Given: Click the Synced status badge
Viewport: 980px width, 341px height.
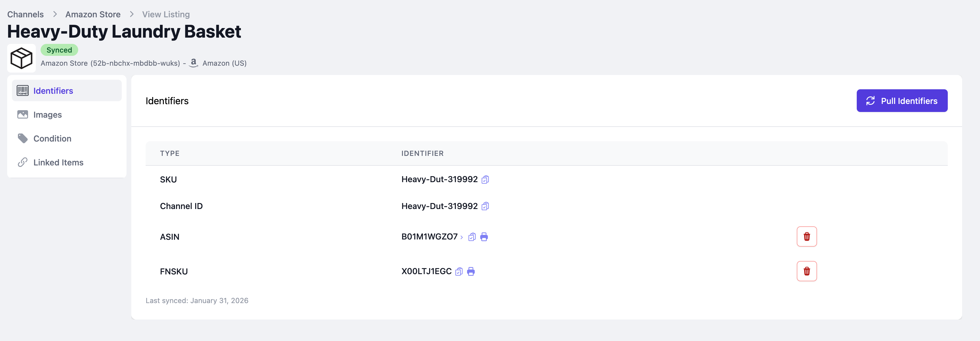Looking at the screenshot, I should coord(59,50).
